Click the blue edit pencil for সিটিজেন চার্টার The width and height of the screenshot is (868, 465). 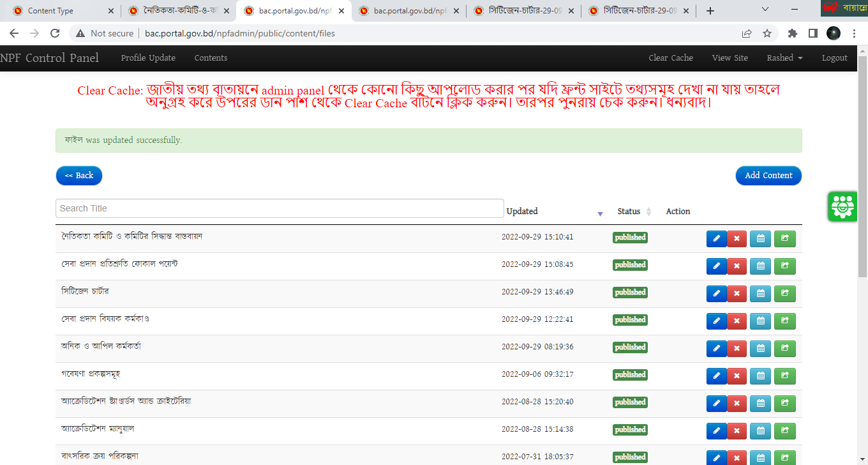coord(716,293)
